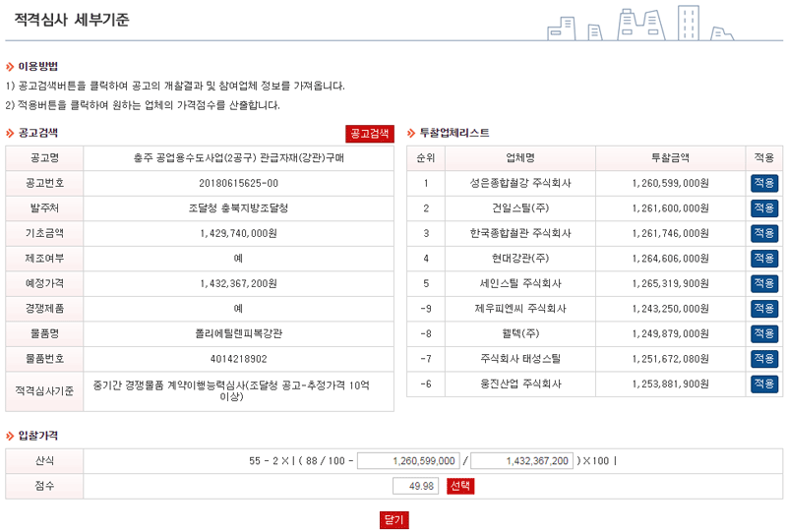Viewport: 787px width, 532px height.
Task: Close the window with 닫기 button
Action: [393, 519]
